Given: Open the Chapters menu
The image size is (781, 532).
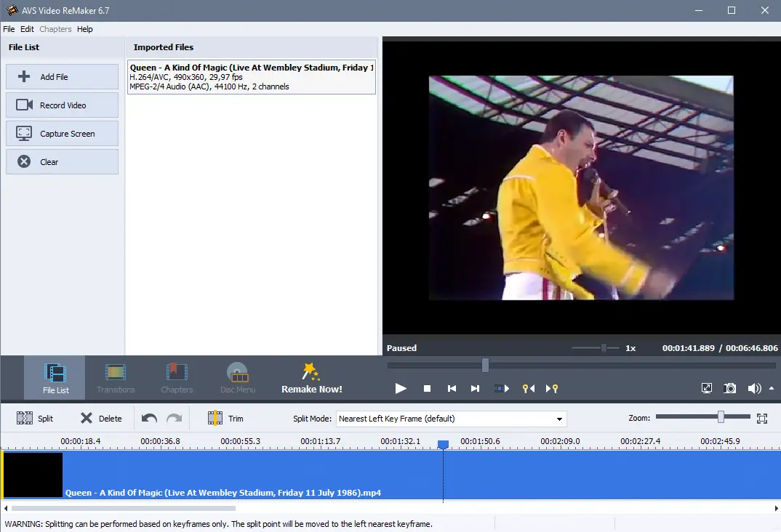Looking at the screenshot, I should click(x=55, y=29).
